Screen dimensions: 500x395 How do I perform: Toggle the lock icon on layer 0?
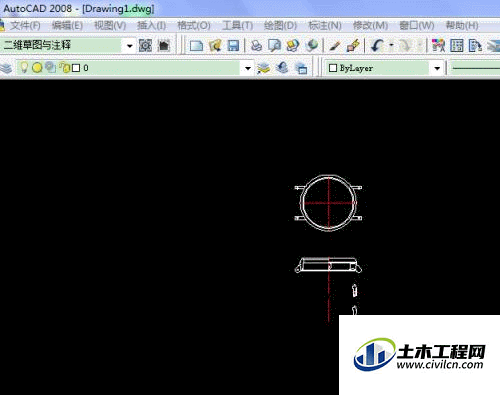64,68
